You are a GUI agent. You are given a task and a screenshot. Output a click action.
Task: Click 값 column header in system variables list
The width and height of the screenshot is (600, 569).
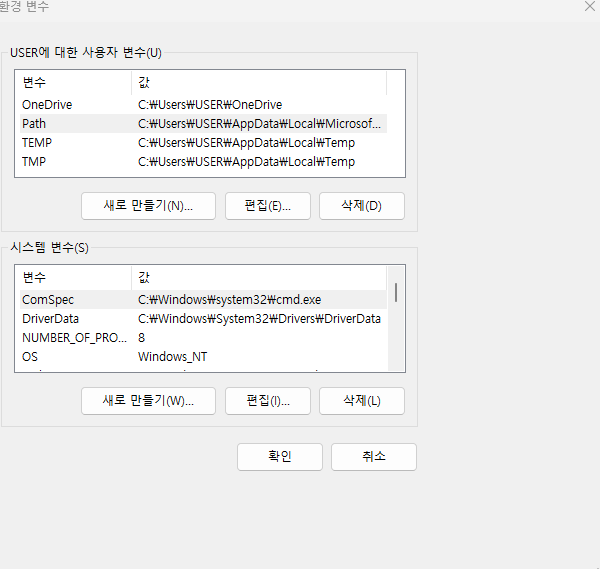[x=259, y=277]
